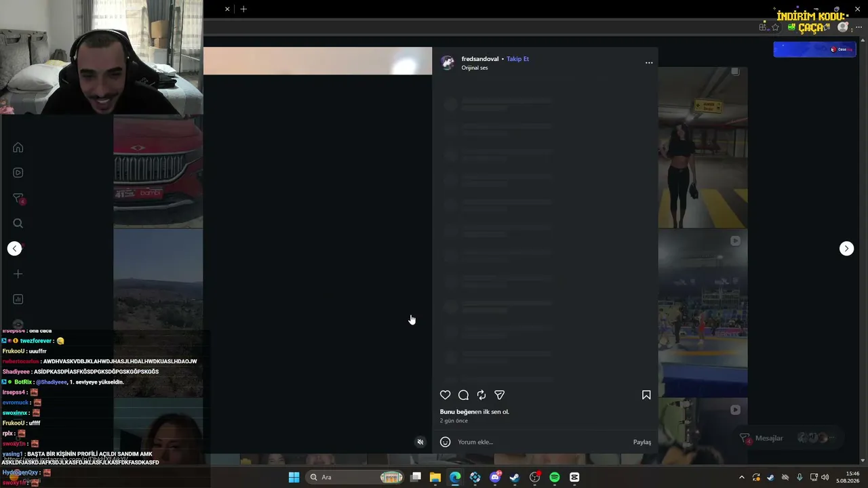
Task: Open the emoji picker in comment box
Action: [x=445, y=442]
